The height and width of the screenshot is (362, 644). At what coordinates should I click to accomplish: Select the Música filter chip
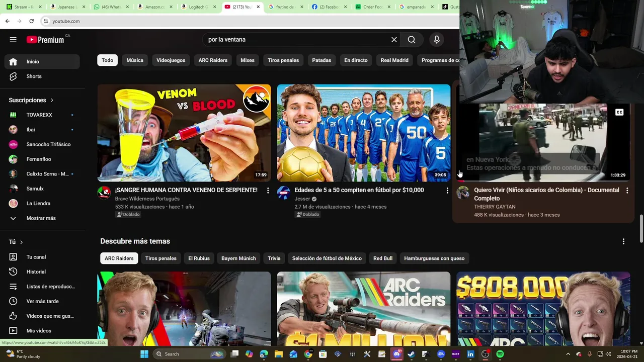pos(135,60)
